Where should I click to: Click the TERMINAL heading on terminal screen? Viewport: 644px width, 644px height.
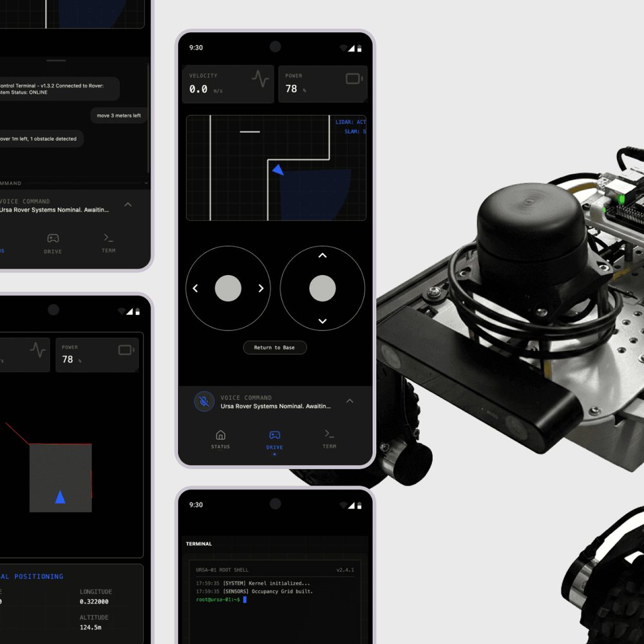pos(199,544)
